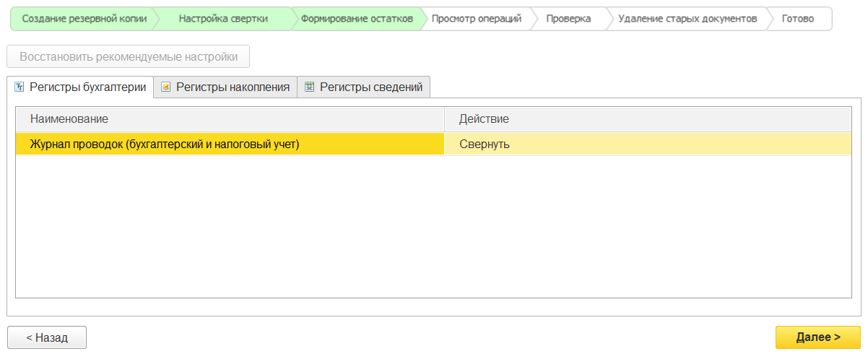Go back with the Назад button
Image resolution: width=868 pixels, height=354 pixels.
(47, 337)
